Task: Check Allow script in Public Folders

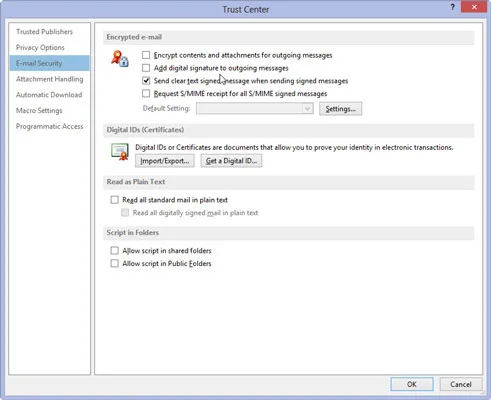Action: coord(114,263)
